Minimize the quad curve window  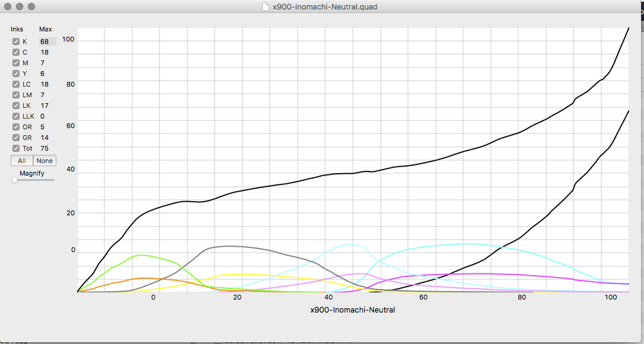click(x=20, y=7)
